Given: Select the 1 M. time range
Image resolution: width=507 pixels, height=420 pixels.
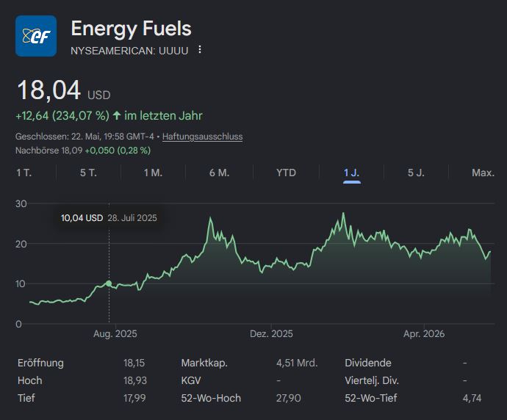Looking at the screenshot, I should point(154,173).
